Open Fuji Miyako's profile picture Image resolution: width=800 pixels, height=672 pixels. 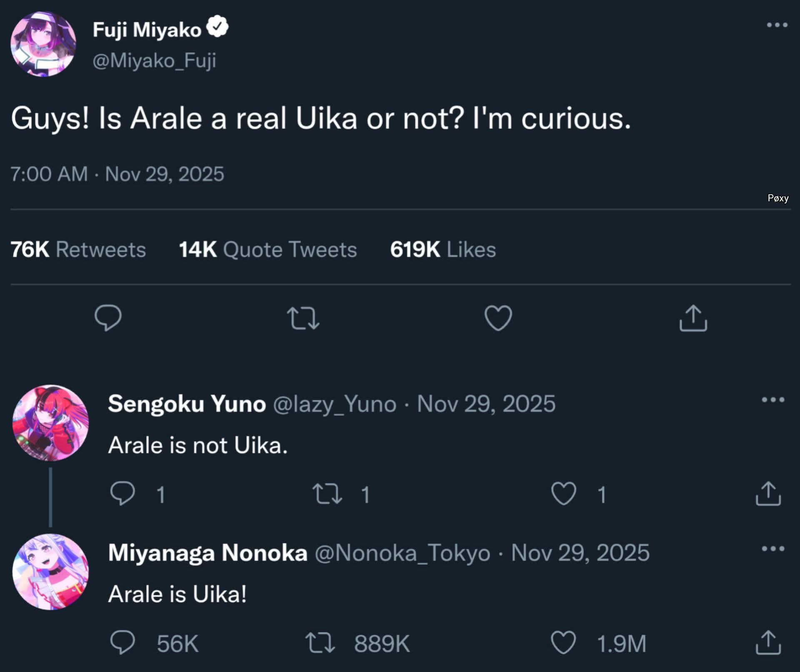[x=43, y=44]
